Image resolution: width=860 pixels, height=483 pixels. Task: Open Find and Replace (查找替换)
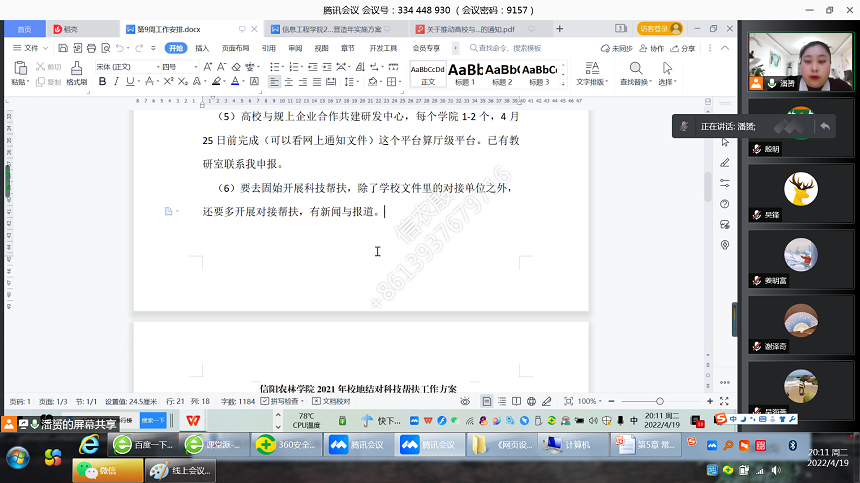click(636, 72)
